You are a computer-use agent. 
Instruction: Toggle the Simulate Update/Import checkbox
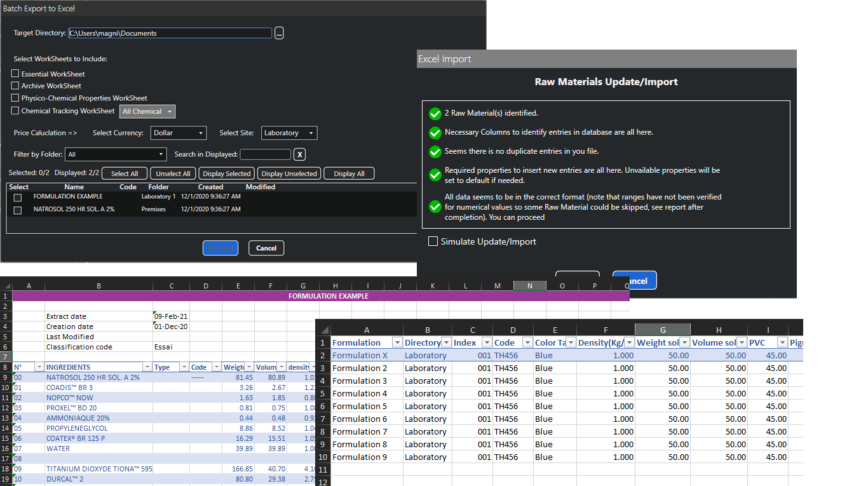tap(433, 241)
